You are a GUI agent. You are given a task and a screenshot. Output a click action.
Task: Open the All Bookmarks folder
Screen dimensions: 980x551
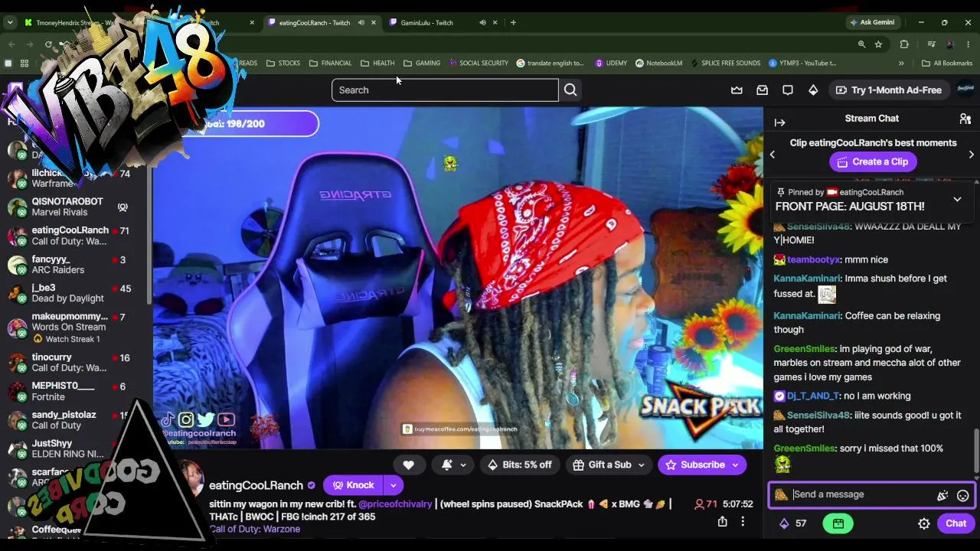tap(947, 64)
